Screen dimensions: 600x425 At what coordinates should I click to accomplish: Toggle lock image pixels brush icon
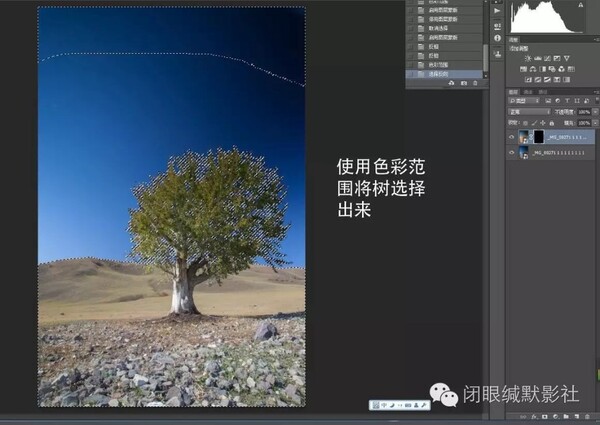point(534,123)
